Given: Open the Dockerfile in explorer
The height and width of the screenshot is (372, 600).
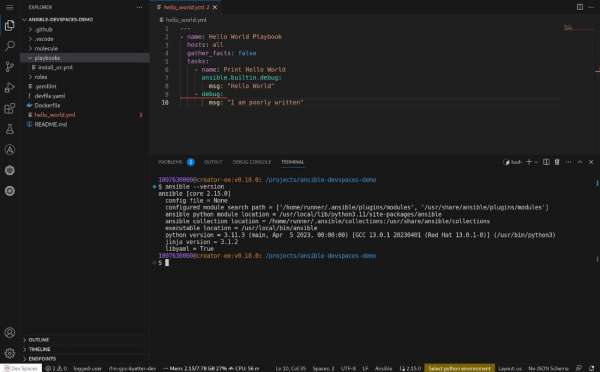Looking at the screenshot, I should point(47,105).
